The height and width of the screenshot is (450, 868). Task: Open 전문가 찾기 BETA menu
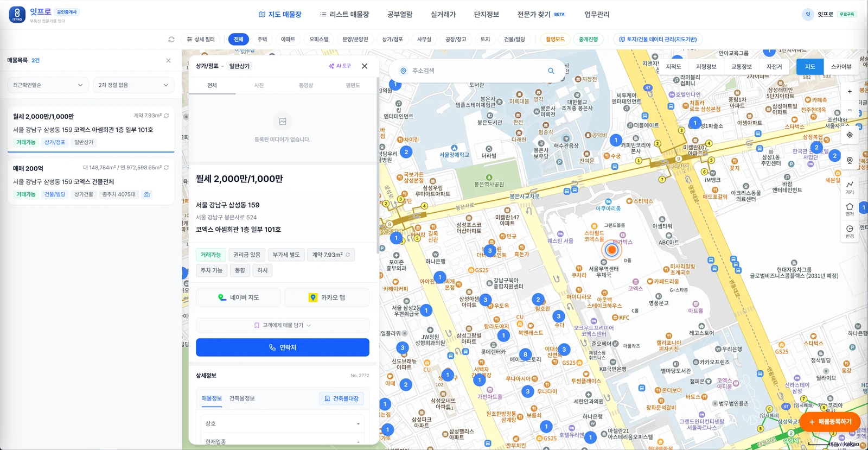click(541, 15)
